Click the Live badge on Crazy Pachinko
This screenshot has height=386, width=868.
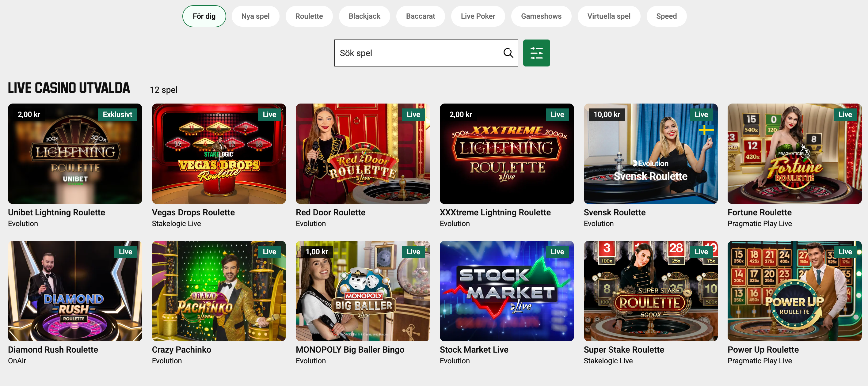269,252
